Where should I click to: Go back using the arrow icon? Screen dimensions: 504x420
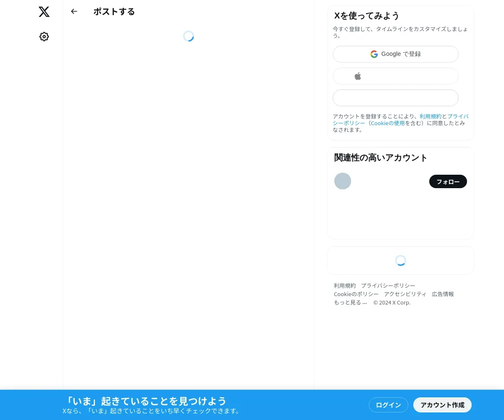tap(74, 11)
